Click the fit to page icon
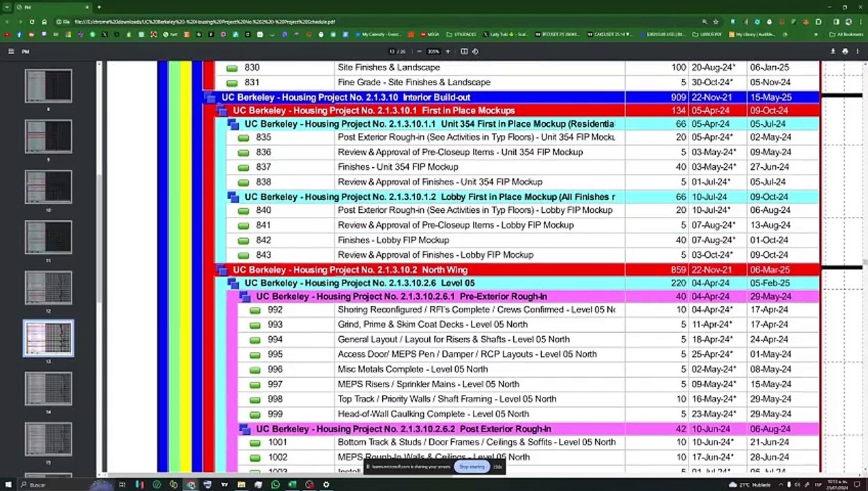868x491 pixels. point(464,51)
